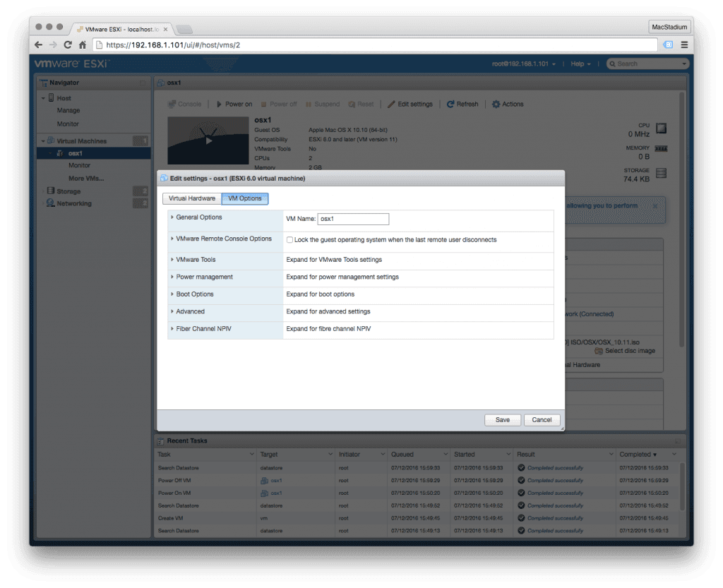Cancel the Edit settings dialog
723x588 pixels.
click(542, 419)
